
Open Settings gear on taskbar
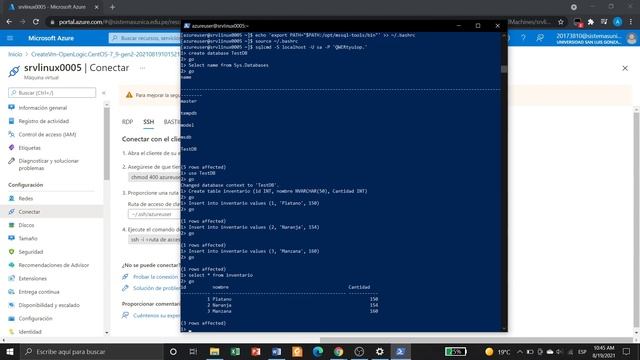click(x=380, y=351)
